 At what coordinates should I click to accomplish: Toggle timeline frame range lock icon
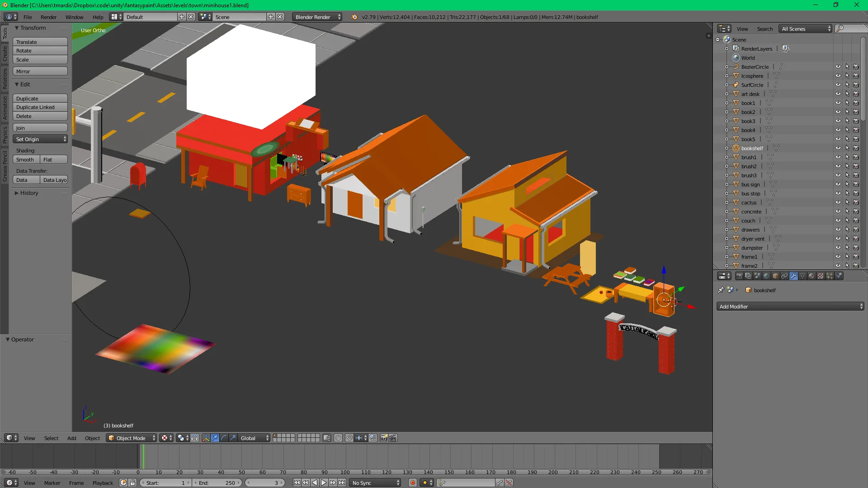(x=132, y=483)
